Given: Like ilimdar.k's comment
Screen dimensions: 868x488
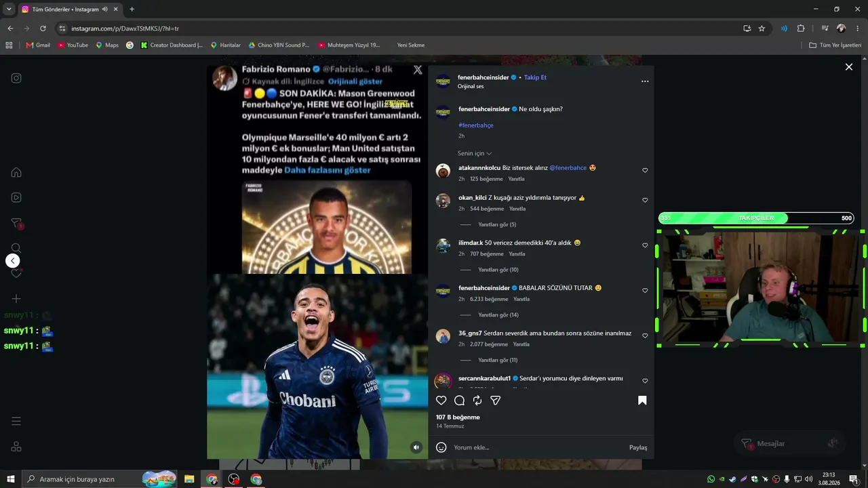Looking at the screenshot, I should 645,245.
